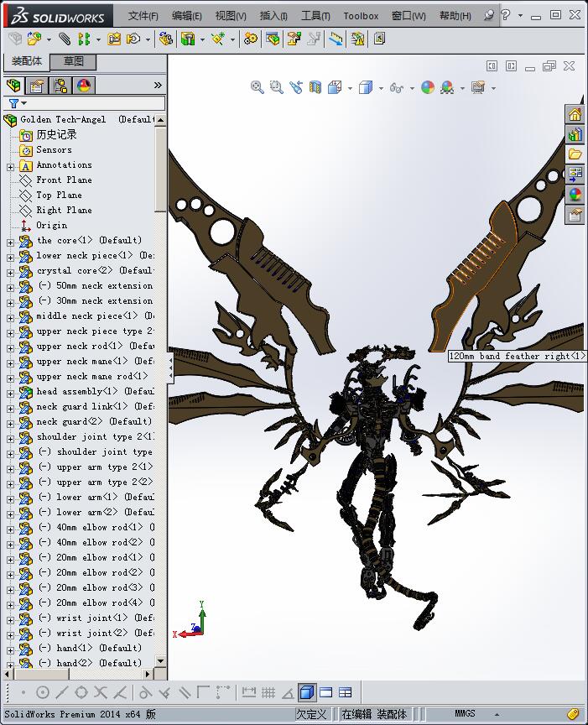Click the Display Style cube icon
The image size is (588, 725).
(366, 87)
